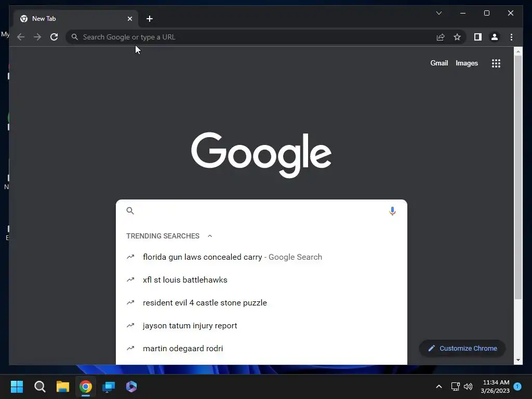Open the Chrome profile icon

point(495,37)
